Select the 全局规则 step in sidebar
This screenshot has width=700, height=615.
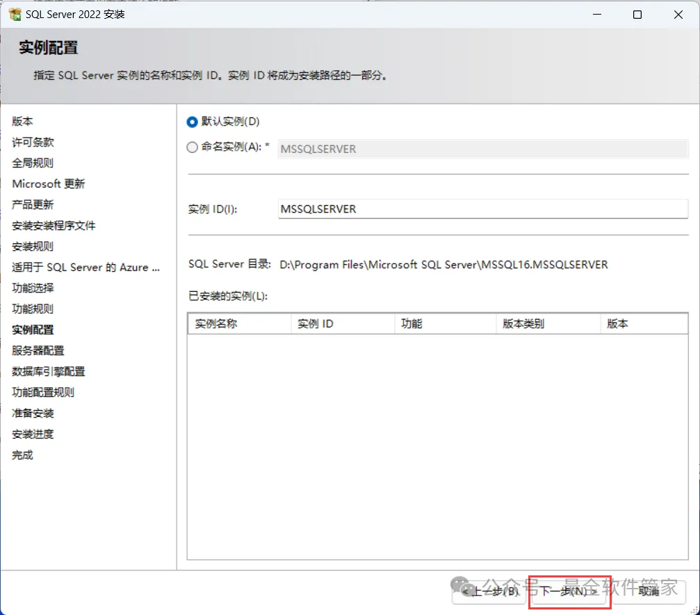pos(33,163)
